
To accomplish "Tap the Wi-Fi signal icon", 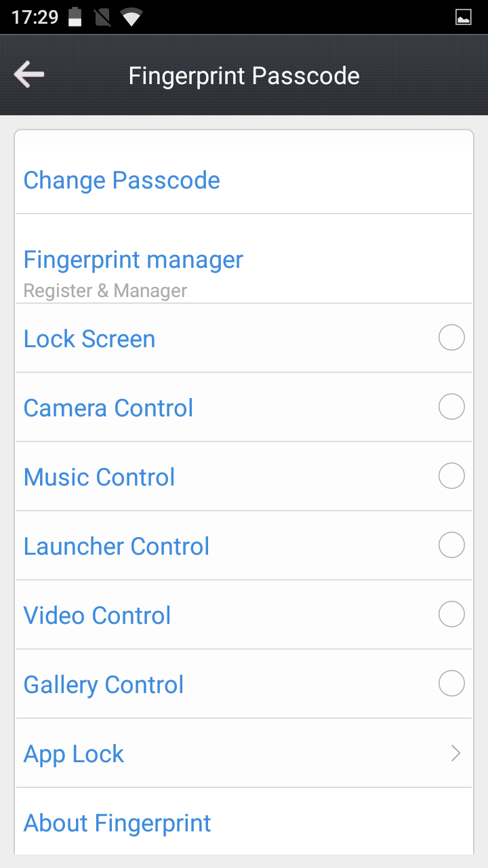I will [x=131, y=17].
